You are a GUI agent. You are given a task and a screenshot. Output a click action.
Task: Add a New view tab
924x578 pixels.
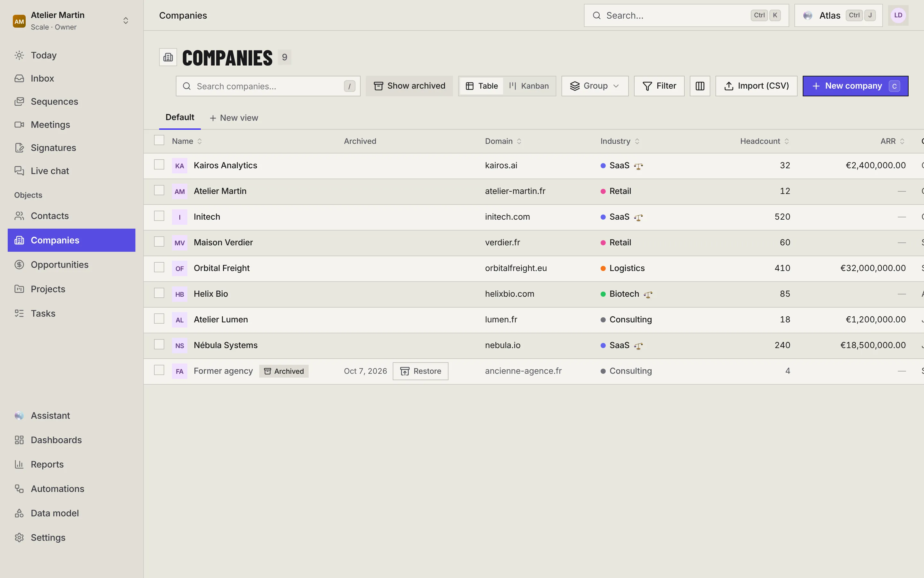pyautogui.click(x=234, y=118)
